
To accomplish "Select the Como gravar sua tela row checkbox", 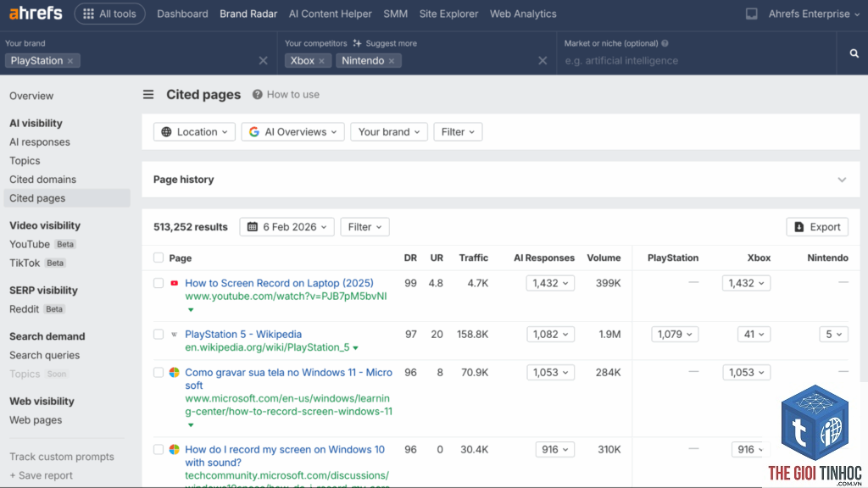I will pos(159,373).
